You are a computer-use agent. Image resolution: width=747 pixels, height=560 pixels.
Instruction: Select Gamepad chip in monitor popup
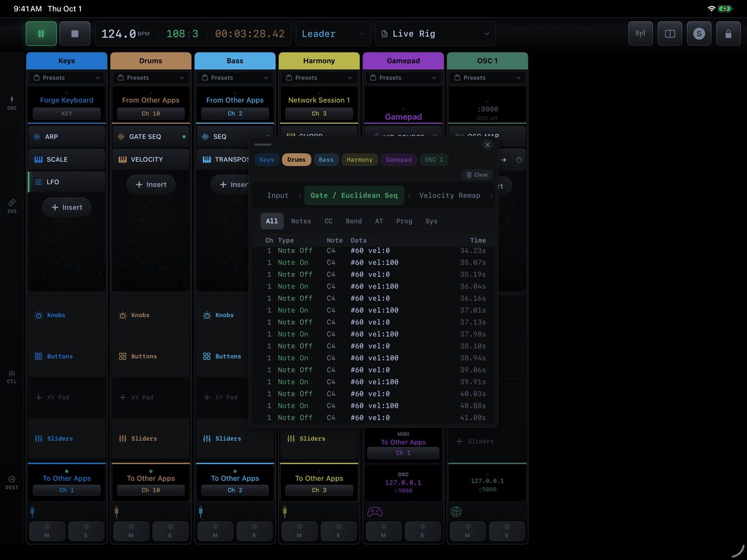(398, 160)
